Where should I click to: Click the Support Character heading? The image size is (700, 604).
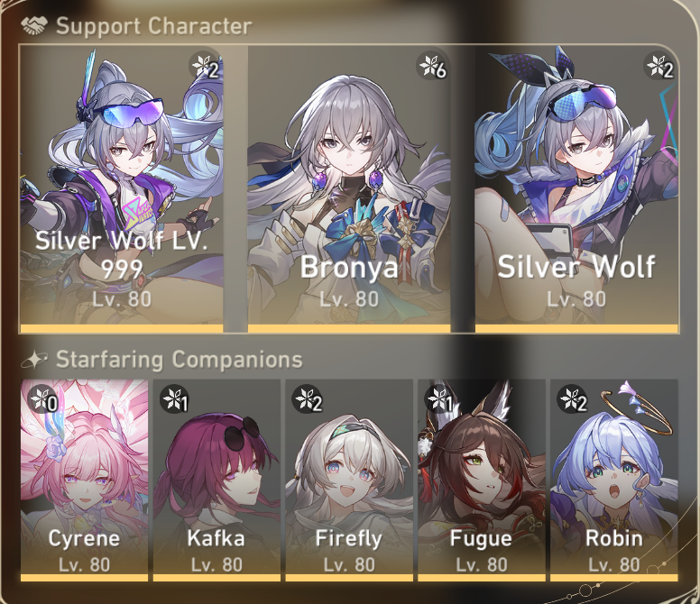pyautogui.click(x=153, y=26)
